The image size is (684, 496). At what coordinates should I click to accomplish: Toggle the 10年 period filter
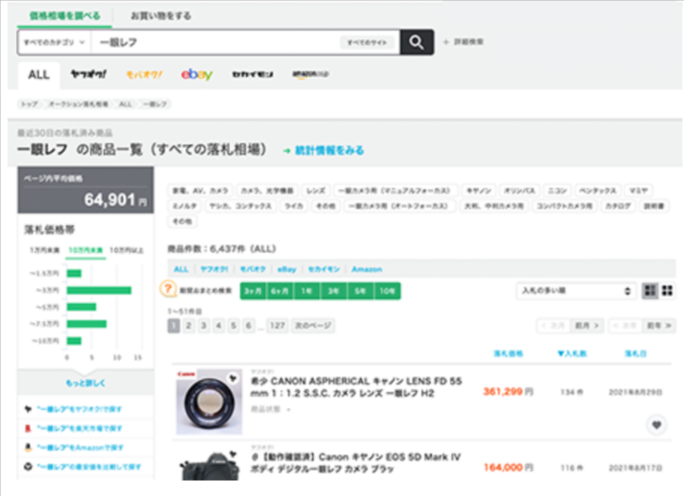click(x=386, y=290)
